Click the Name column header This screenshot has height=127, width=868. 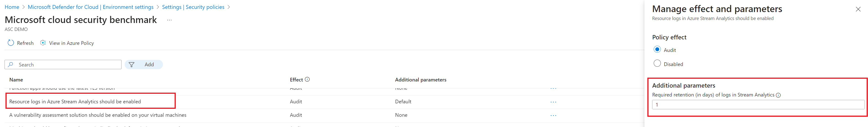point(16,80)
